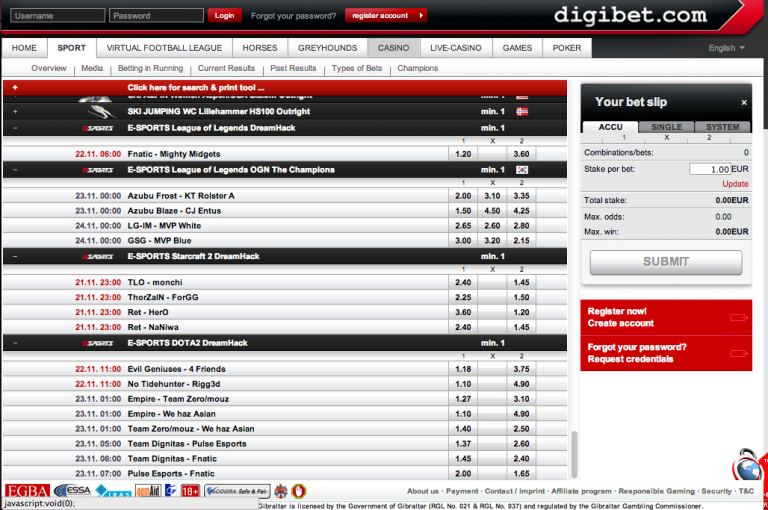768x510 pixels.
Task: Click the eSports logo beside League of Legends DreamHack
Action: [x=97, y=128]
